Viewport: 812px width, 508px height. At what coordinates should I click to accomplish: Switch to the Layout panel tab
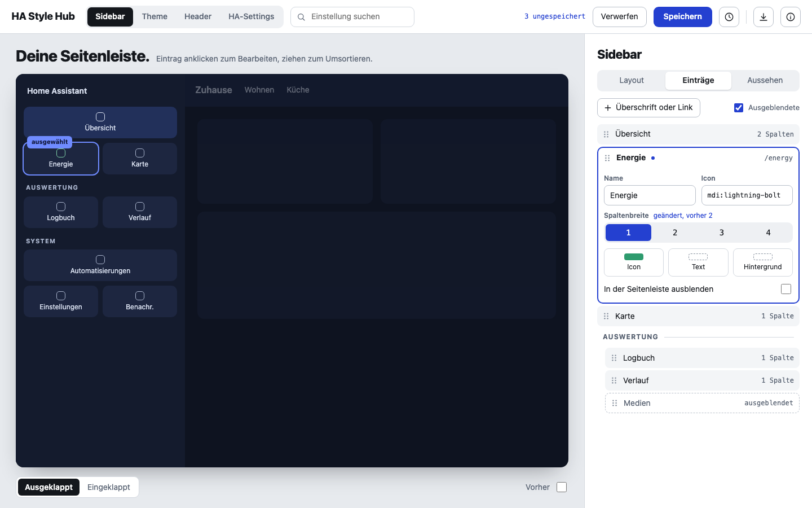pyautogui.click(x=632, y=80)
